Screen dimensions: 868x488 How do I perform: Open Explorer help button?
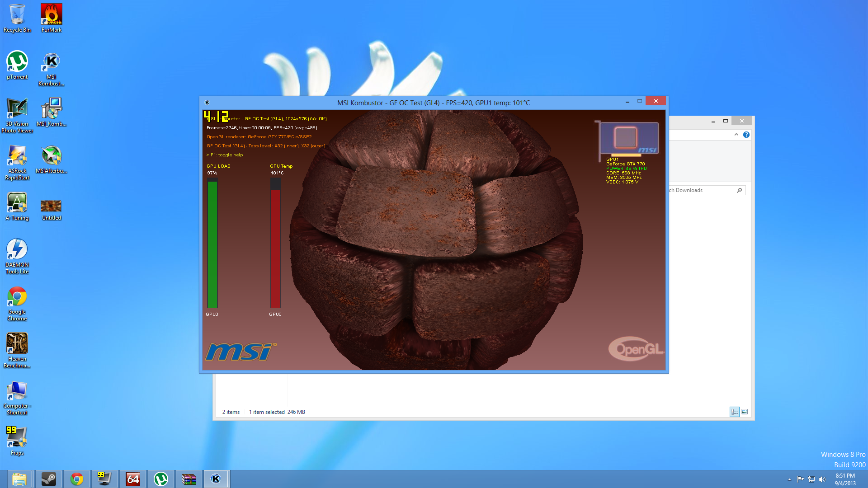[x=746, y=135]
